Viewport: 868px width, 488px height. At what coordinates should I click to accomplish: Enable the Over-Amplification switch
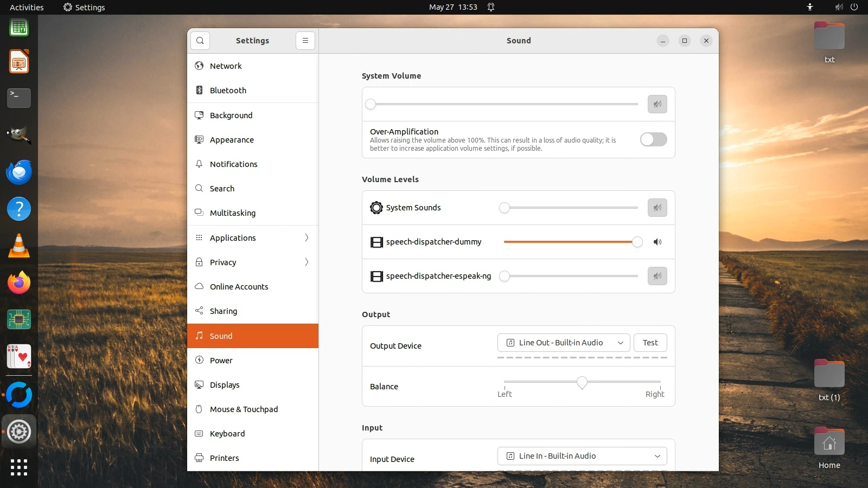pyautogui.click(x=653, y=139)
